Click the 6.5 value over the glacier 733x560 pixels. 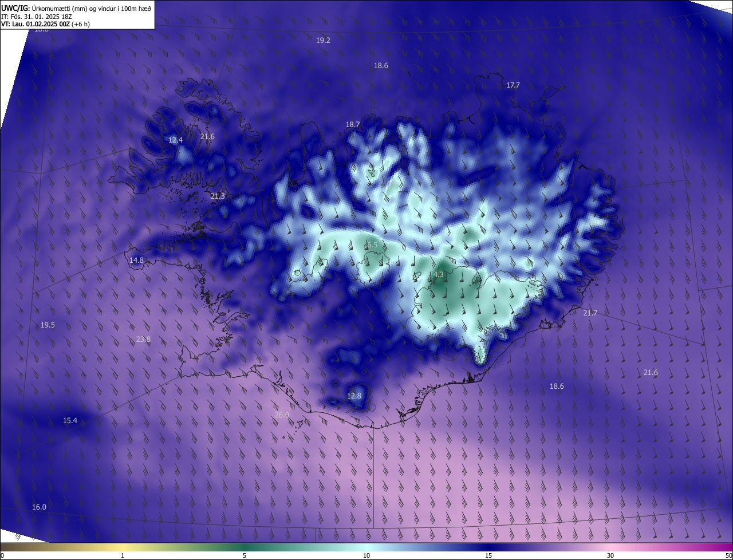pyautogui.click(x=372, y=244)
